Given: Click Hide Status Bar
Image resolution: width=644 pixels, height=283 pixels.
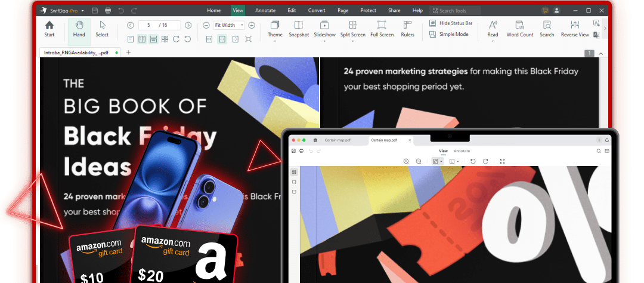Looking at the screenshot, I should (x=451, y=23).
